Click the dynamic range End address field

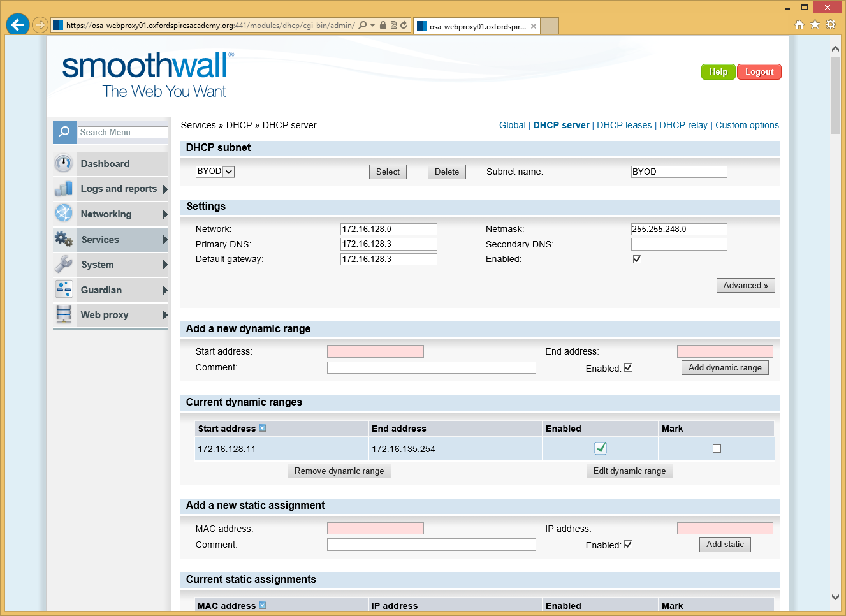(725, 351)
